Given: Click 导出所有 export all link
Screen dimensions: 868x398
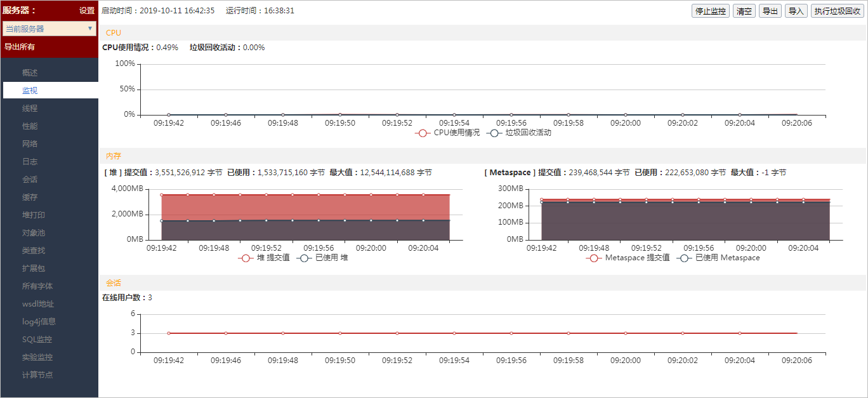Looking at the screenshot, I should pos(20,46).
